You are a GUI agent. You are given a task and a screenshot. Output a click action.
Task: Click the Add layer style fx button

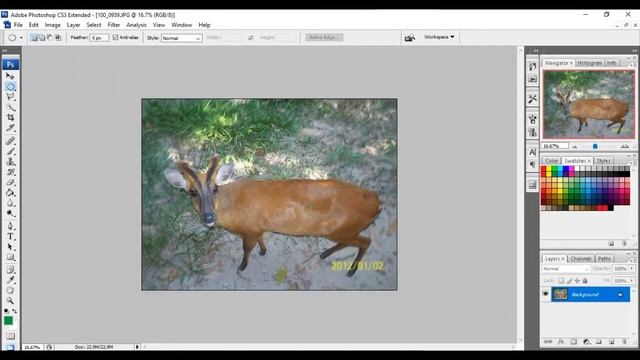point(561,342)
